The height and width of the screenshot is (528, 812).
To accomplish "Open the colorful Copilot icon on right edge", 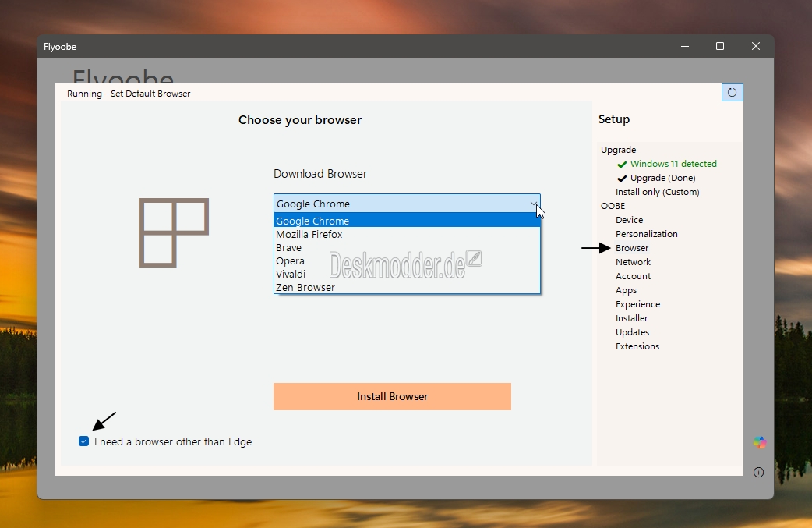I will click(760, 442).
